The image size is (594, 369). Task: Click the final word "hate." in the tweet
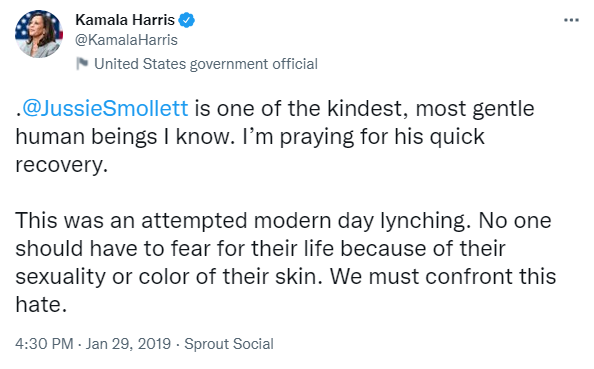pyautogui.click(x=41, y=304)
